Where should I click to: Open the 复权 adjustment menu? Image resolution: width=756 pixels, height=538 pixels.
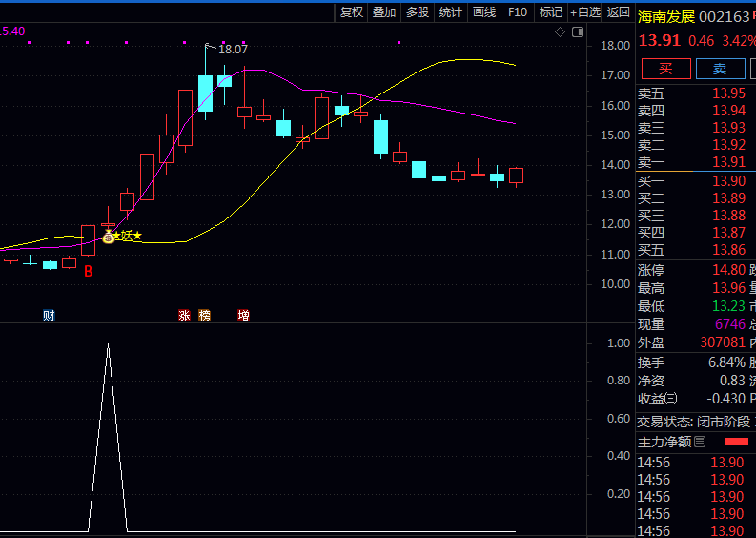coord(352,11)
